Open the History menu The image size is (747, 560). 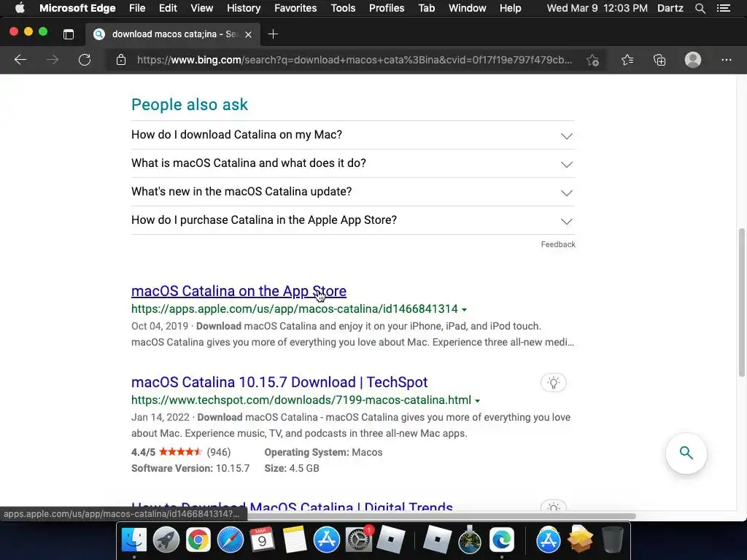coord(244,8)
